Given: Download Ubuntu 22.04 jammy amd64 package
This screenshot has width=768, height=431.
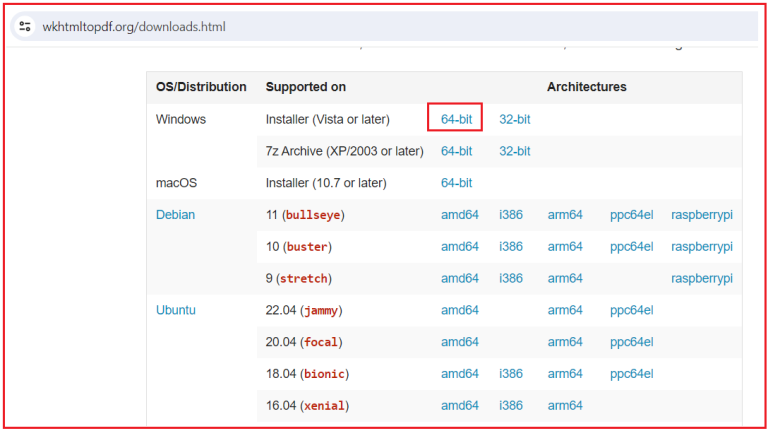Looking at the screenshot, I should [460, 310].
